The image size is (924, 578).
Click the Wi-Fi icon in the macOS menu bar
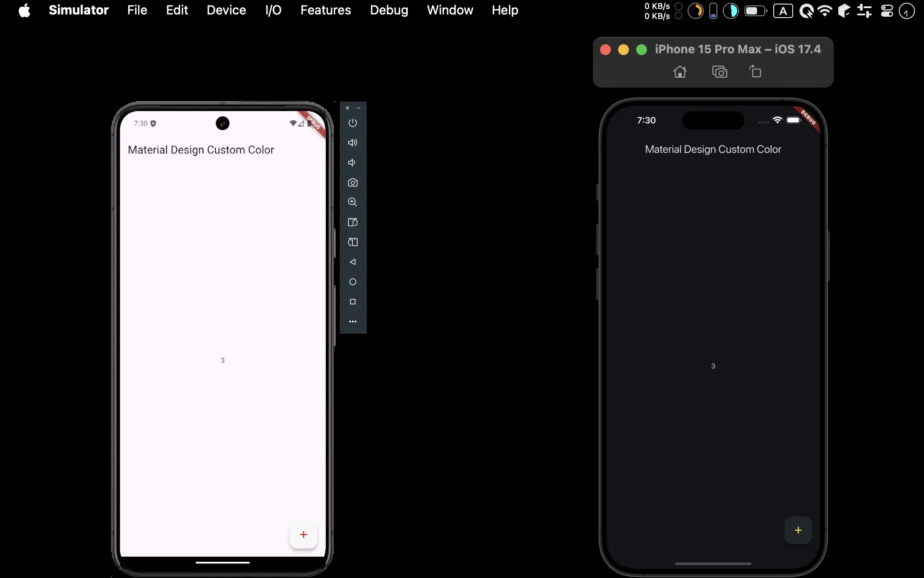(x=825, y=10)
